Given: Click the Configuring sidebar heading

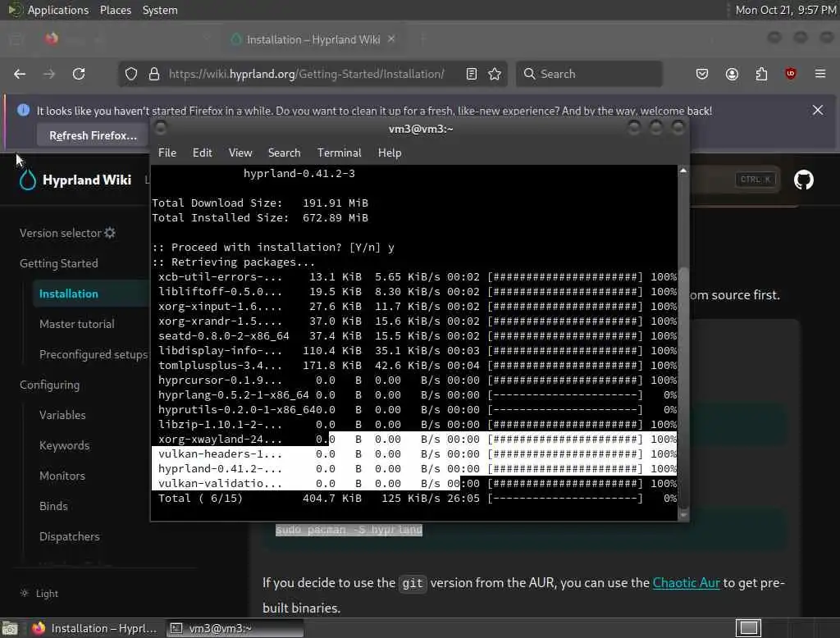Looking at the screenshot, I should point(50,385).
